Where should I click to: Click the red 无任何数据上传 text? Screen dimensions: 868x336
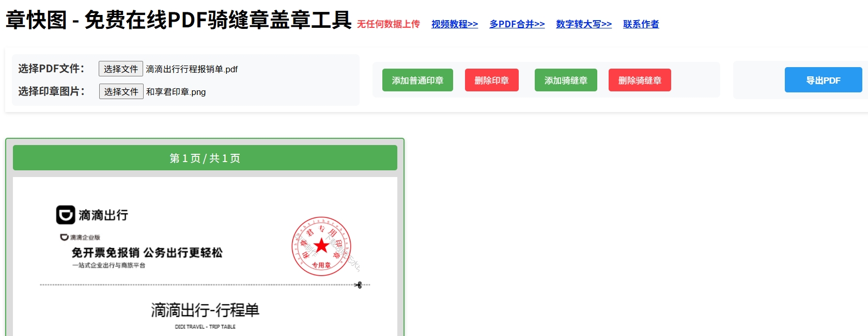[389, 24]
